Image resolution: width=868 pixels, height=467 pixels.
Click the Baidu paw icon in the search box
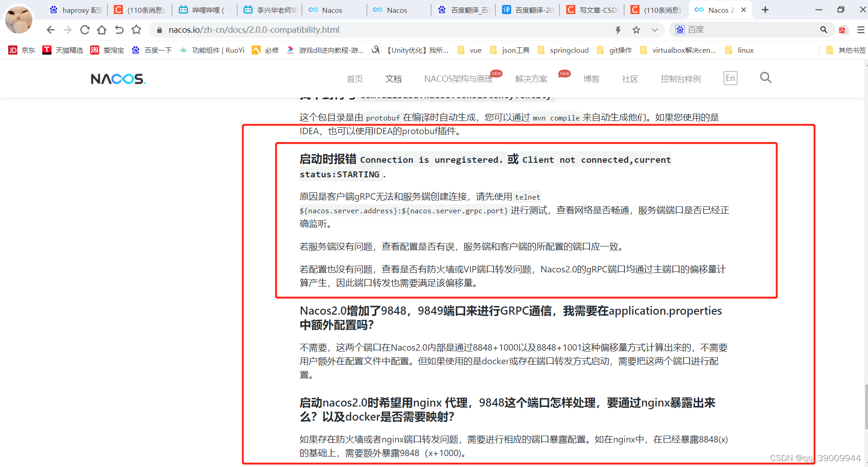680,29
